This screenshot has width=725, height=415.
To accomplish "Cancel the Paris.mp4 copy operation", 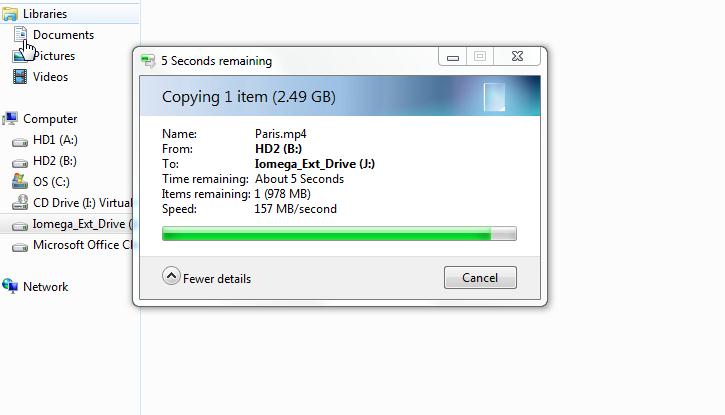I will pyautogui.click(x=480, y=277).
